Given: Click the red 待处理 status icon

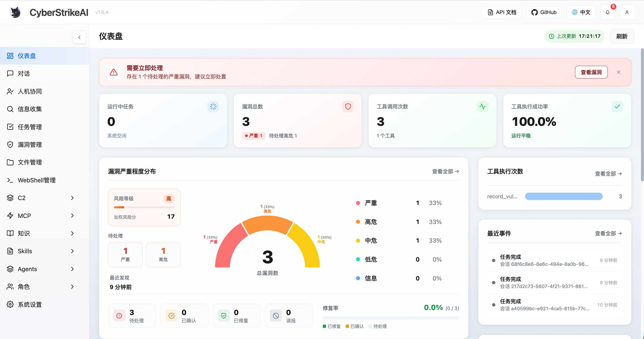Looking at the screenshot, I should [x=119, y=316].
